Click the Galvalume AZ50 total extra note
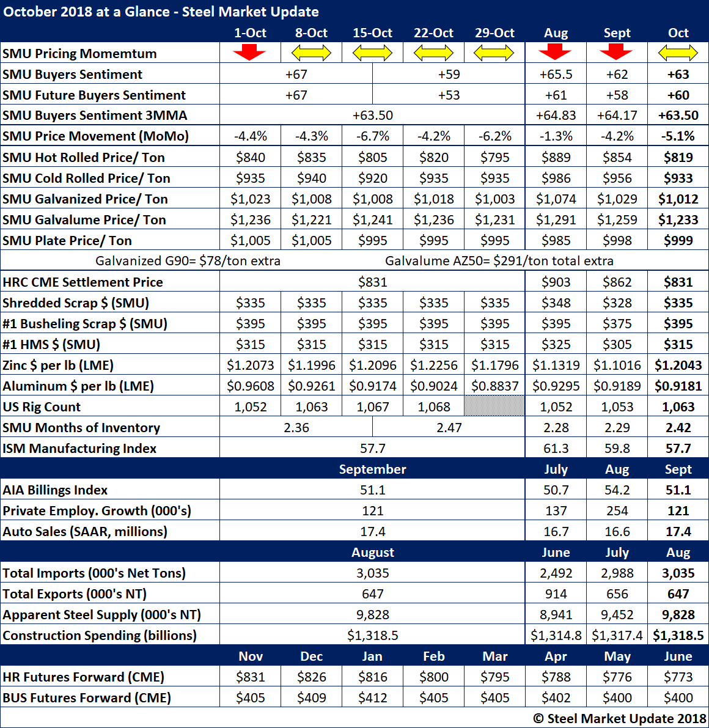The width and height of the screenshot is (709, 728). click(499, 261)
